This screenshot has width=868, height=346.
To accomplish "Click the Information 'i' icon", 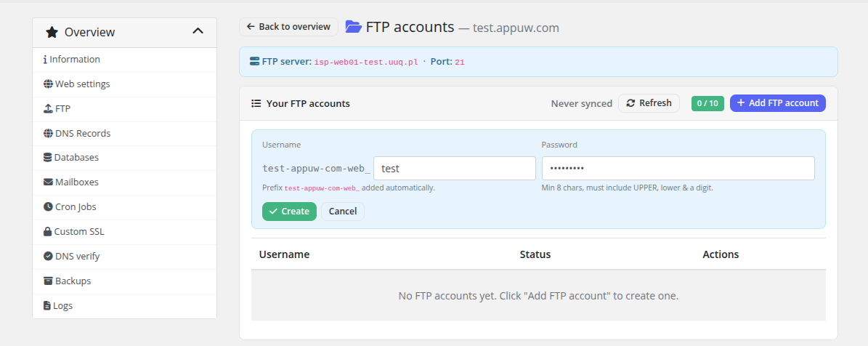I will click(x=45, y=60).
